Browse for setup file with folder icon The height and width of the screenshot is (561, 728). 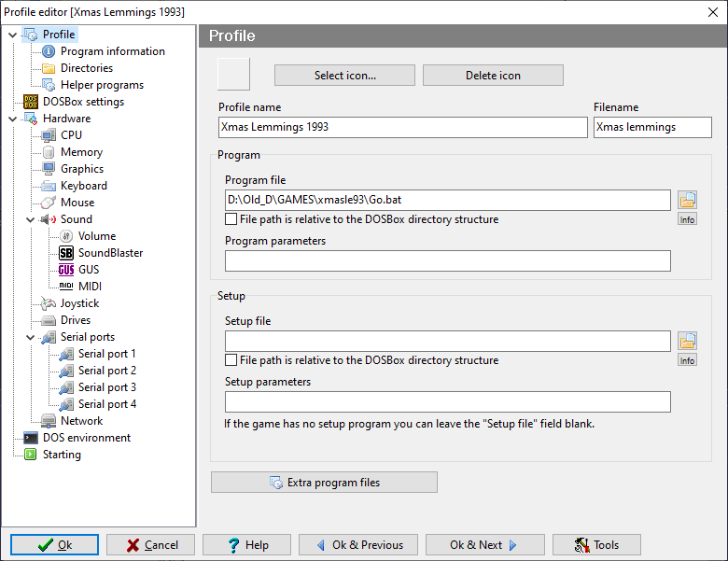click(687, 341)
